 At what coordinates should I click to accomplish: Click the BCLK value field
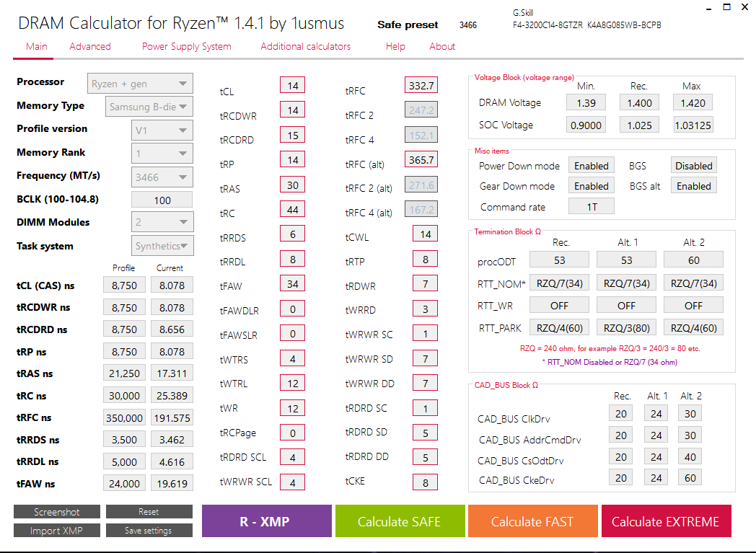pyautogui.click(x=162, y=200)
